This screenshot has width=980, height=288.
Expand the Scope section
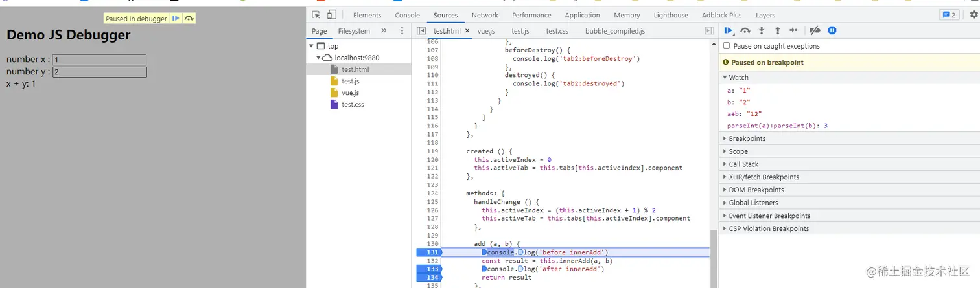[849, 151]
